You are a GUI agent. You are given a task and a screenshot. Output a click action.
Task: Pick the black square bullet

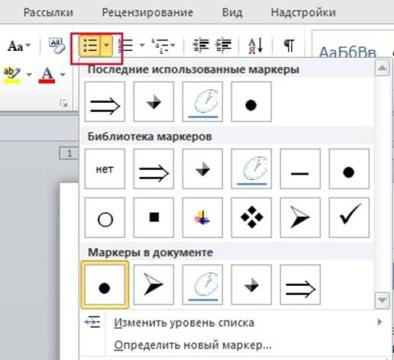click(154, 217)
